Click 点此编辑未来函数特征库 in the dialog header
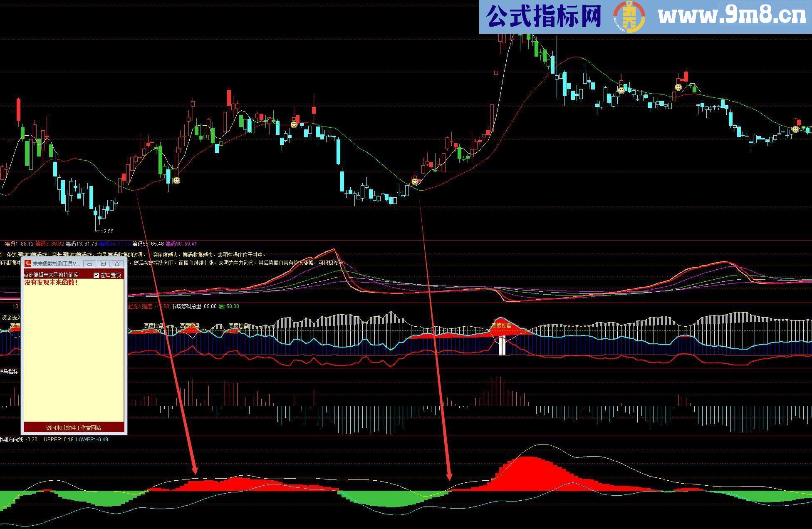The width and height of the screenshot is (812, 529). point(50,275)
